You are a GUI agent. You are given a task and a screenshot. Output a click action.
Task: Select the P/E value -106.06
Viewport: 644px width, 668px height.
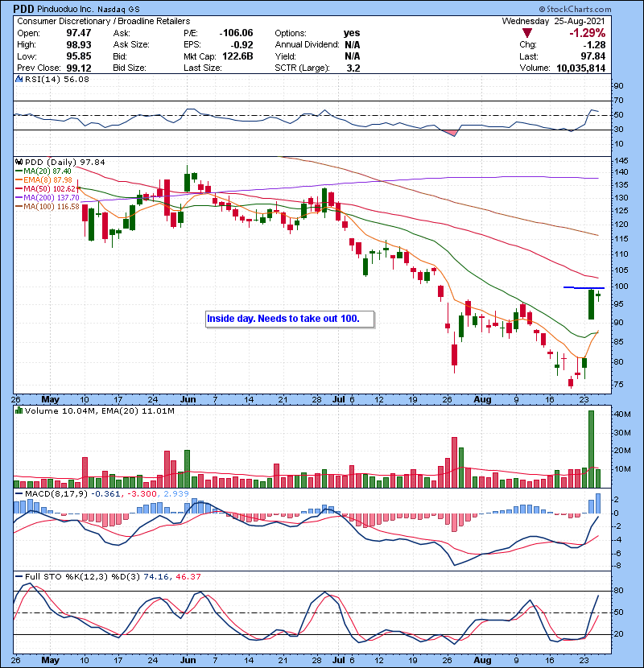[x=236, y=33]
